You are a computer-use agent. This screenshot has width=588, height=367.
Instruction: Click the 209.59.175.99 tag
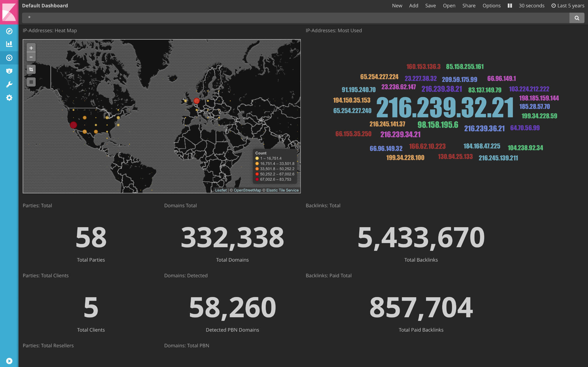click(x=460, y=79)
